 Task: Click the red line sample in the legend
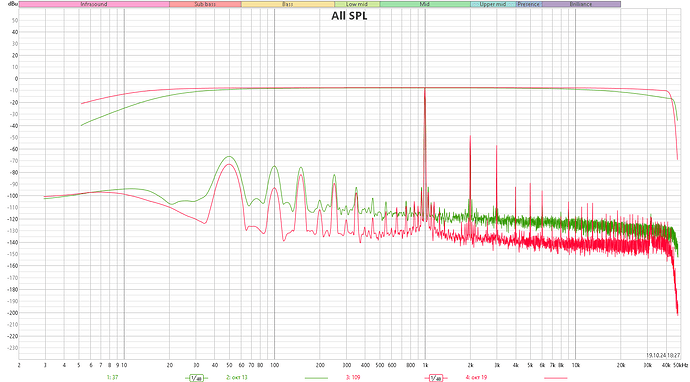tap(555, 378)
